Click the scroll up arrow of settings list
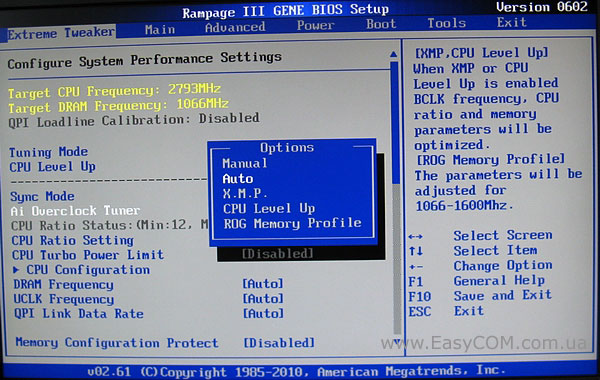This screenshot has height=380, width=600. click(x=393, y=55)
